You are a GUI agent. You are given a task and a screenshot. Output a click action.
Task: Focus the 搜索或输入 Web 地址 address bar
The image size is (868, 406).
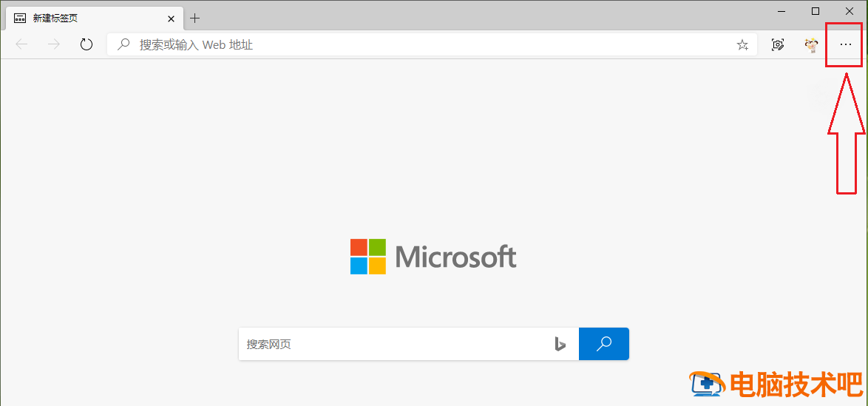click(429, 45)
